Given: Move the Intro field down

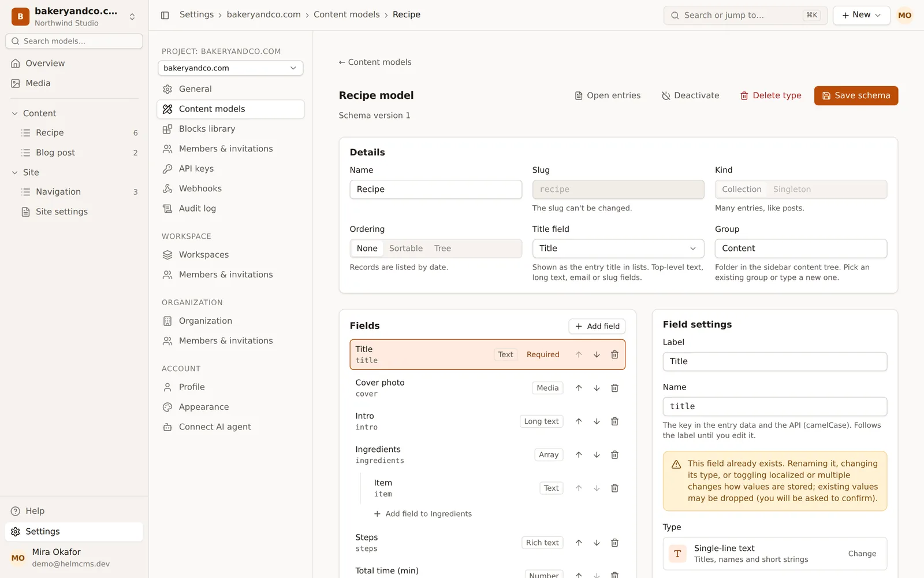Looking at the screenshot, I should (597, 421).
